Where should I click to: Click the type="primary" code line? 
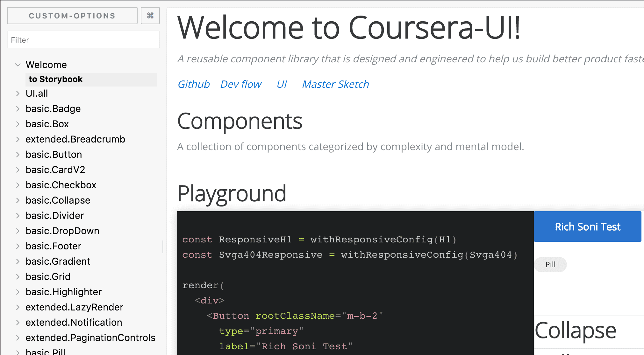[261, 331]
